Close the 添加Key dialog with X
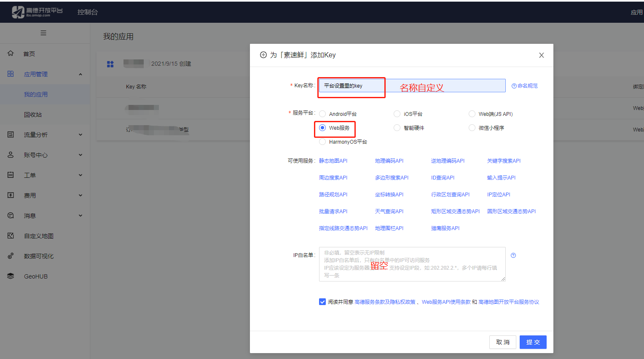Viewport: 644px width, 359px height. [x=542, y=55]
